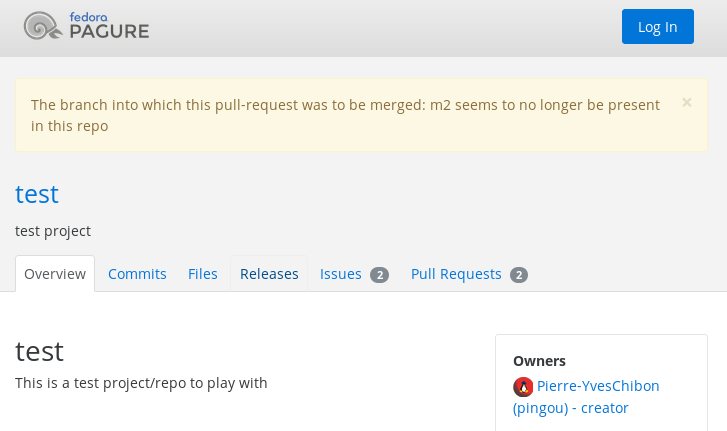Click the 'test project' description text
This screenshot has width=727, height=431.
pos(53,231)
